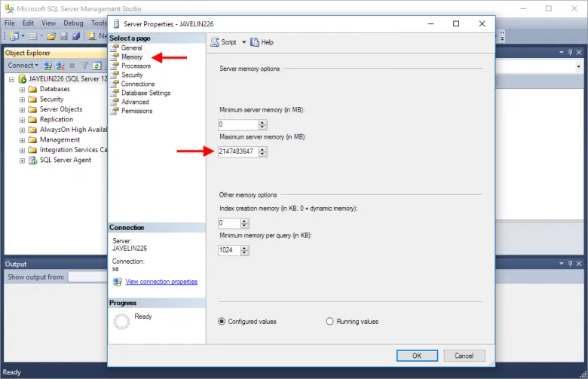Click the OK button

coord(417,356)
